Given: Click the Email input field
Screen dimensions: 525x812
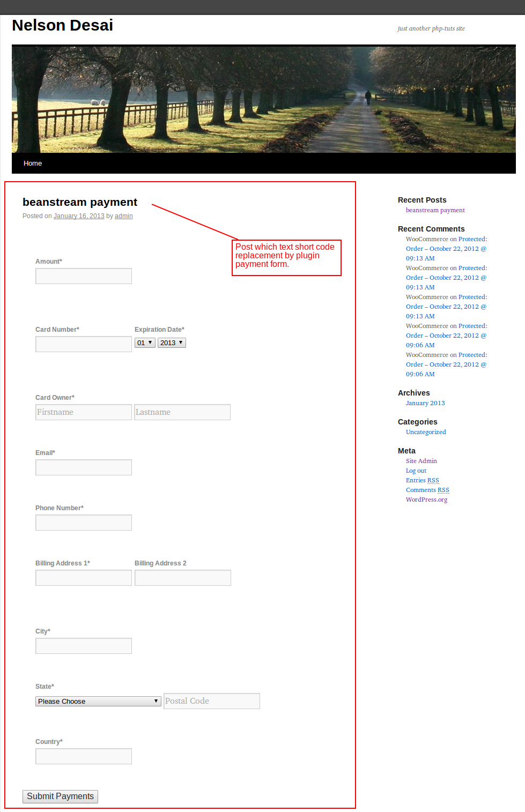Looking at the screenshot, I should click(x=84, y=467).
